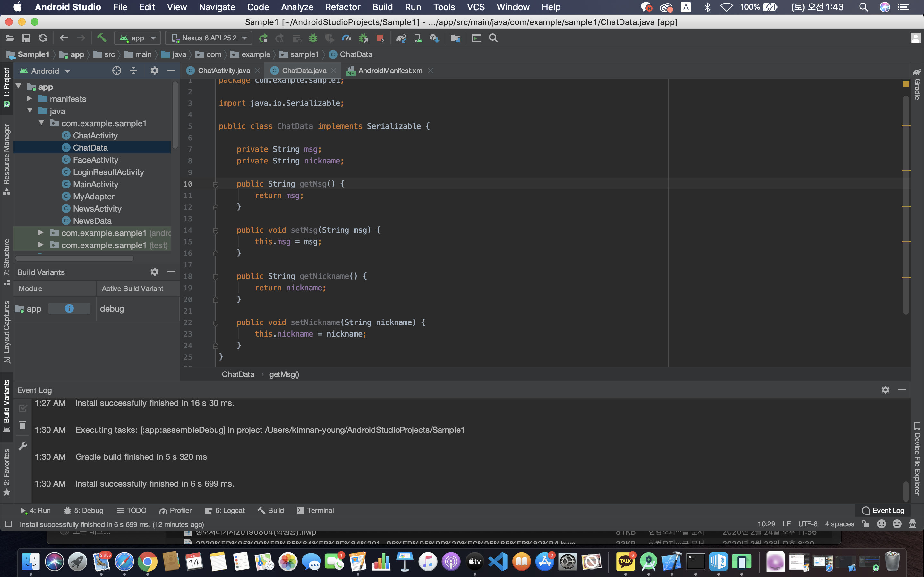Open the Refactor menu

[x=343, y=7]
